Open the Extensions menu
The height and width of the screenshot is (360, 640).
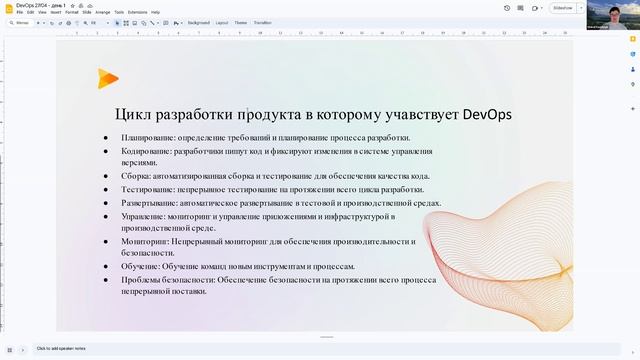click(x=138, y=12)
